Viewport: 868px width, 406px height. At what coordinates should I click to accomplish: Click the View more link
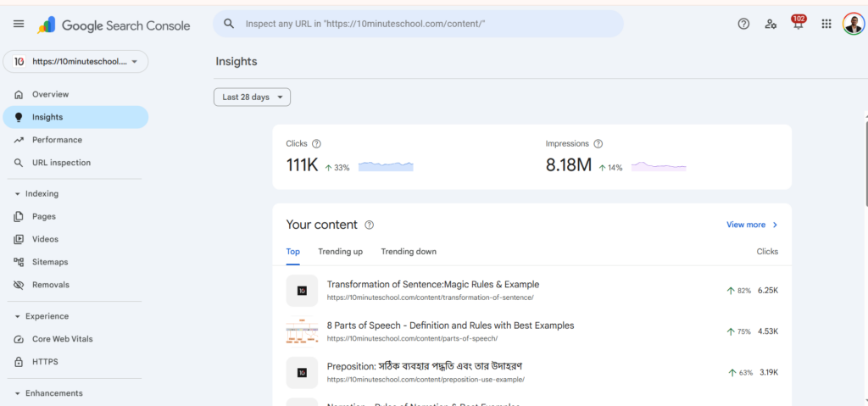[x=746, y=225]
